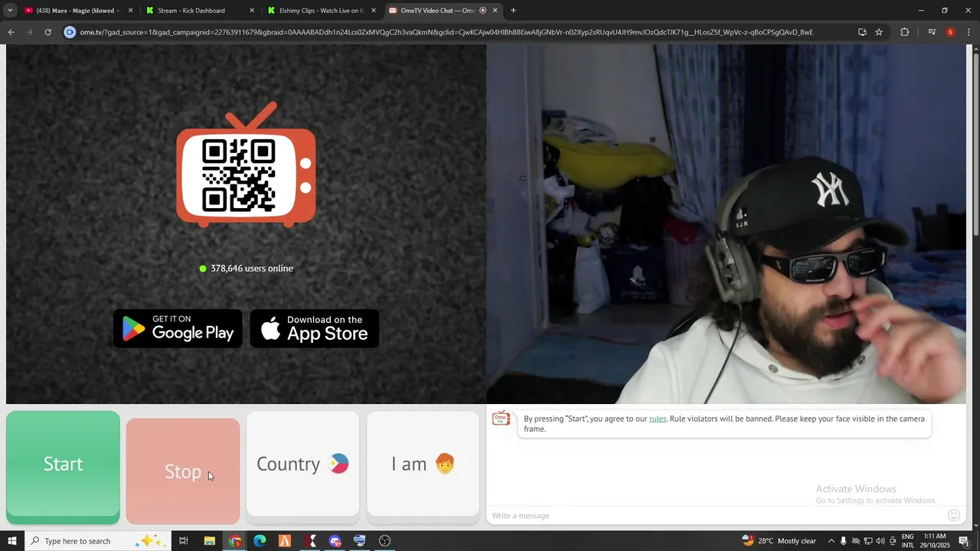Open Microsoft Edge from the taskbar
980x551 pixels.
click(x=260, y=541)
